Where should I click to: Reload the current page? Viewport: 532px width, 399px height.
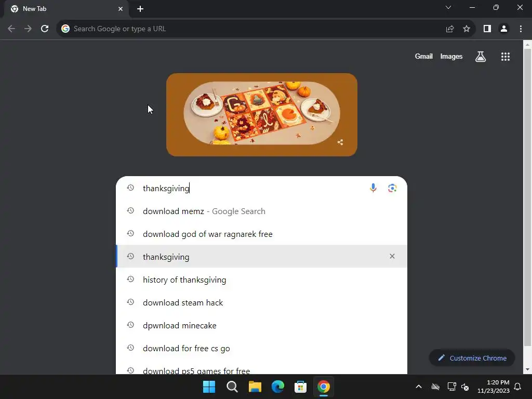point(45,29)
